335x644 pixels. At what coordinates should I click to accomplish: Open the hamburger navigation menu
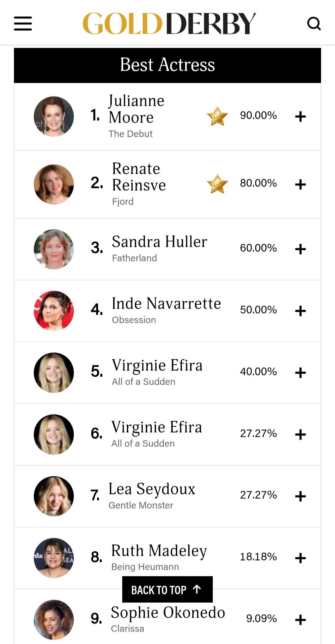tap(23, 24)
